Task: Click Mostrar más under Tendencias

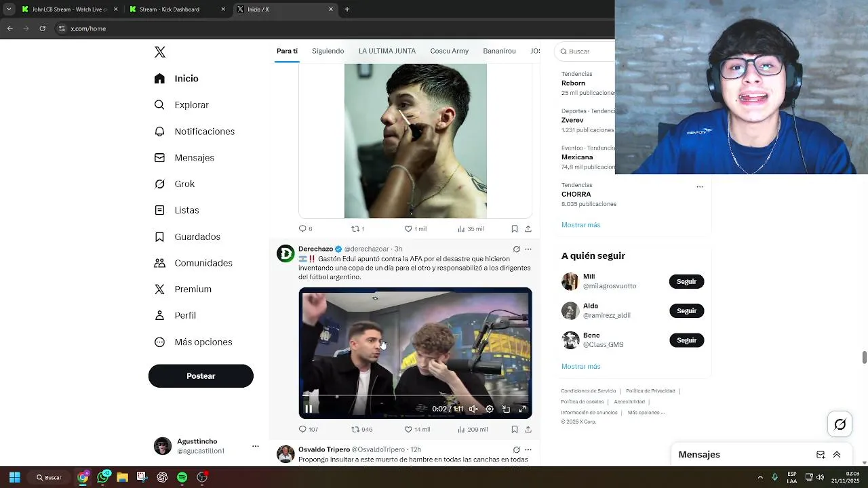Action: 580,225
